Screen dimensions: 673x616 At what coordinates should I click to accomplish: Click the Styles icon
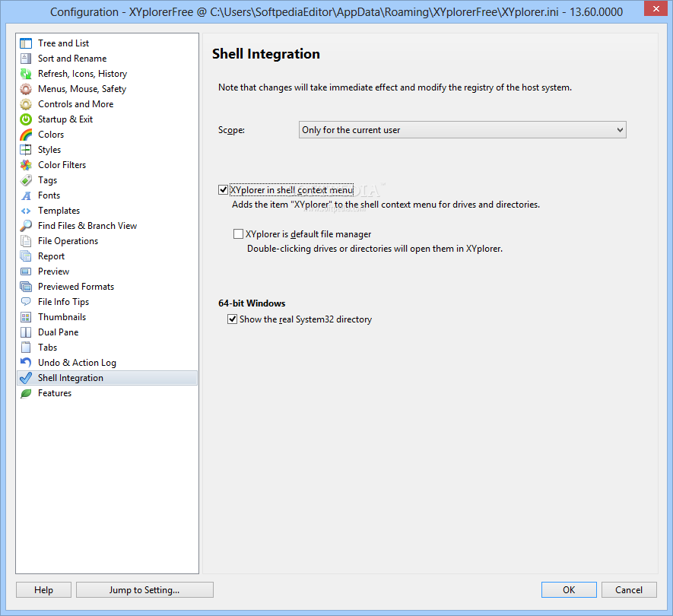pyautogui.click(x=26, y=150)
